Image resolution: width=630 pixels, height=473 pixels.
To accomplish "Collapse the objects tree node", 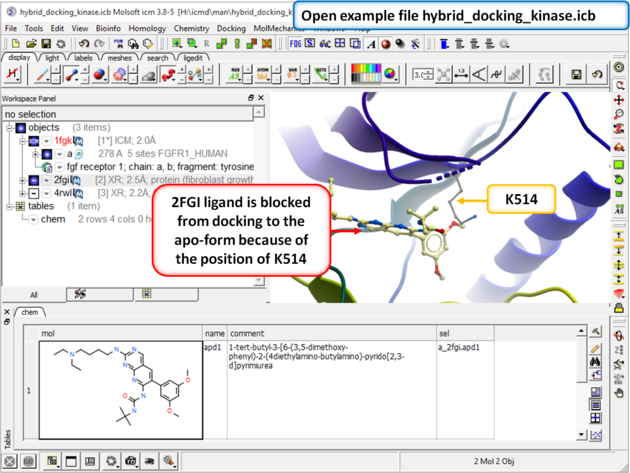I will coord(9,128).
